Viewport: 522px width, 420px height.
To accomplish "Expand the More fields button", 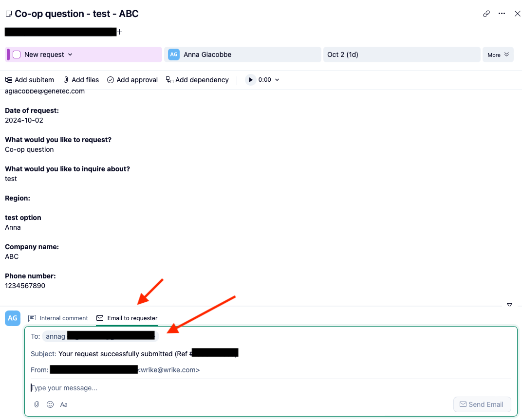I will click(x=498, y=55).
